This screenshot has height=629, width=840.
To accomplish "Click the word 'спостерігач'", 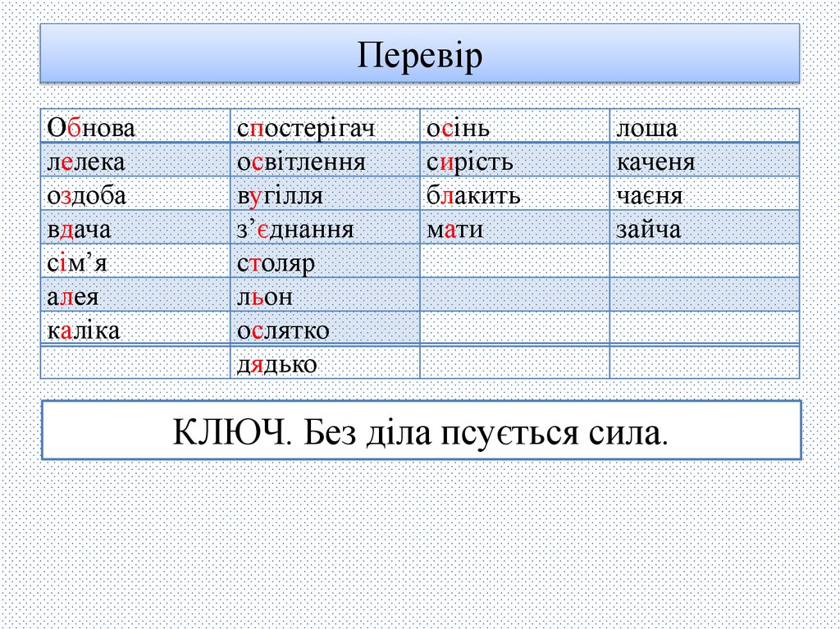I will (306, 129).
